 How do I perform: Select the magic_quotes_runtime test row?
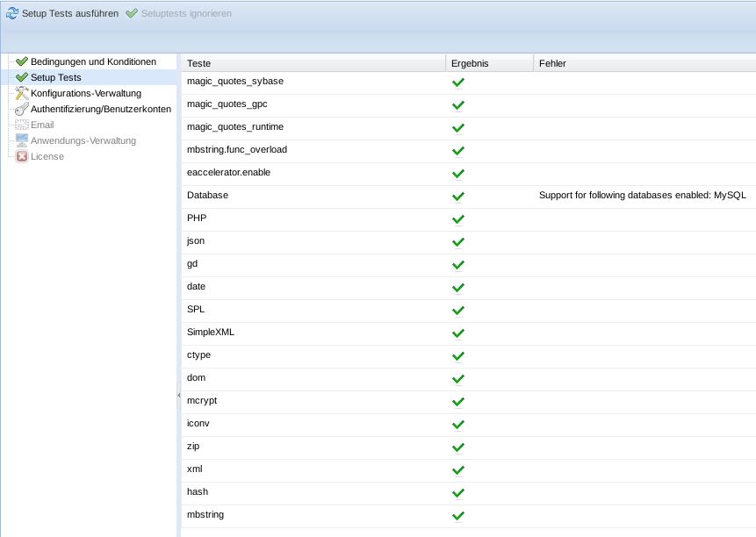click(469, 128)
